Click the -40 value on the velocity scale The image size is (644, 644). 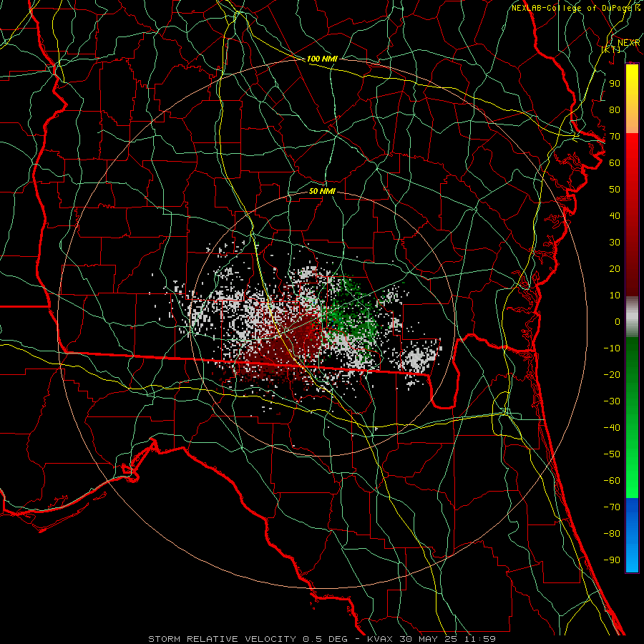[612, 428]
